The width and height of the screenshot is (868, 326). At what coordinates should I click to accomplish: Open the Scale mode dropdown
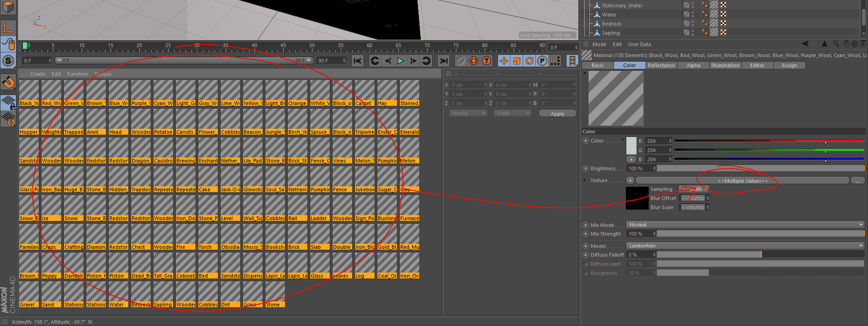[512, 113]
